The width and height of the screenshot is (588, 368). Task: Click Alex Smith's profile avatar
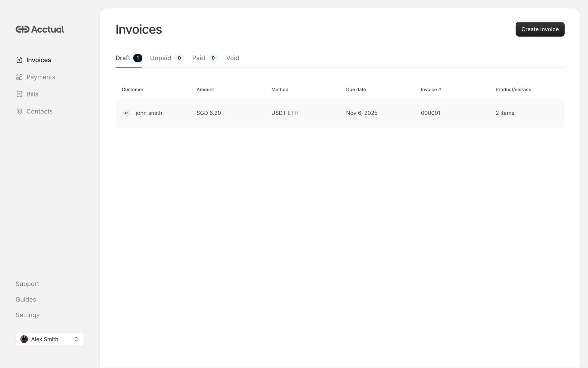[24, 339]
